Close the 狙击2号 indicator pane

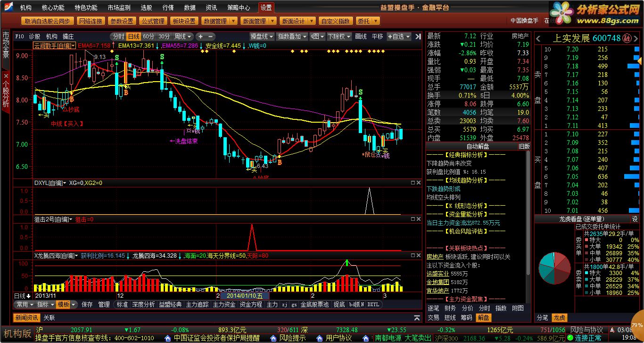(x=418, y=219)
